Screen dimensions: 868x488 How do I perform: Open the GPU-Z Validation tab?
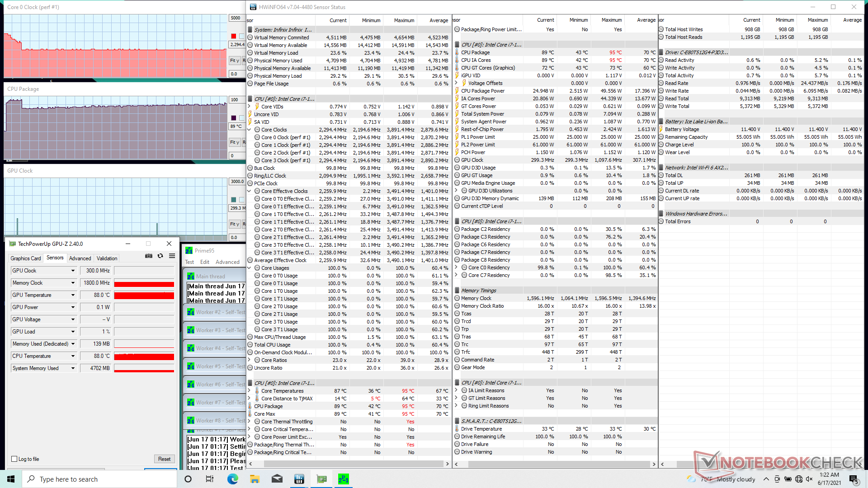tap(107, 258)
